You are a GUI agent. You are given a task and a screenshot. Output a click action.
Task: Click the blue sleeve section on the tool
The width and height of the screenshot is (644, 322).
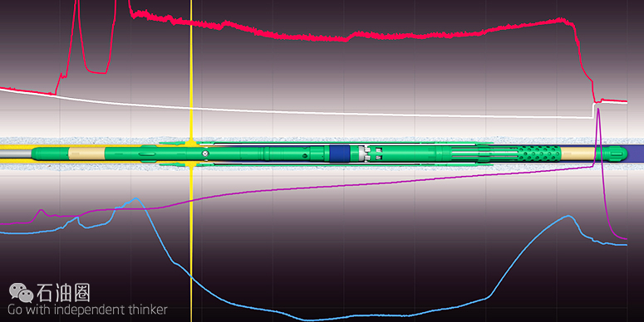coord(340,154)
